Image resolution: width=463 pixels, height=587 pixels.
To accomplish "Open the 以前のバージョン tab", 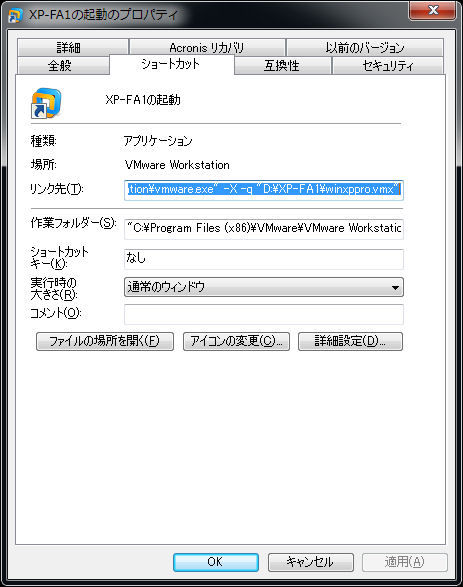I will (365, 47).
